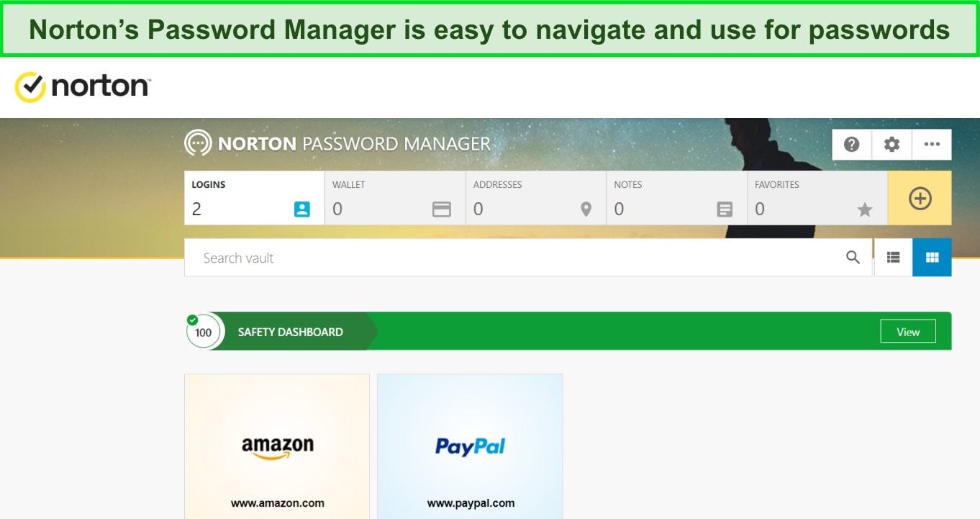The height and width of the screenshot is (519, 980).
Task: Click the Notes document icon
Action: (725, 209)
